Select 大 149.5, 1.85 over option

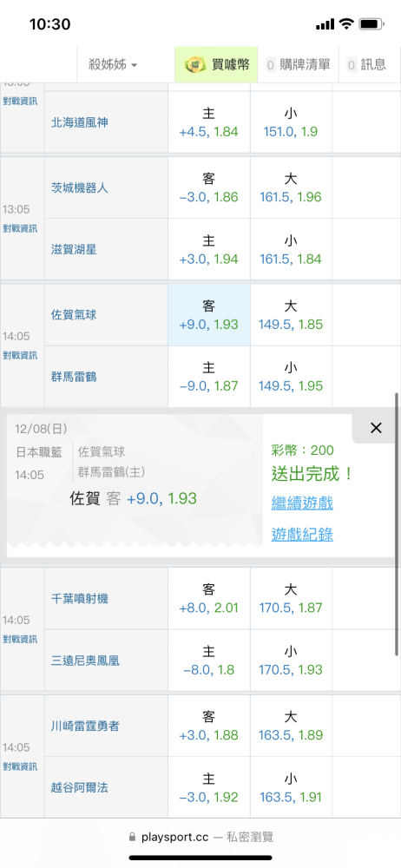291,315
